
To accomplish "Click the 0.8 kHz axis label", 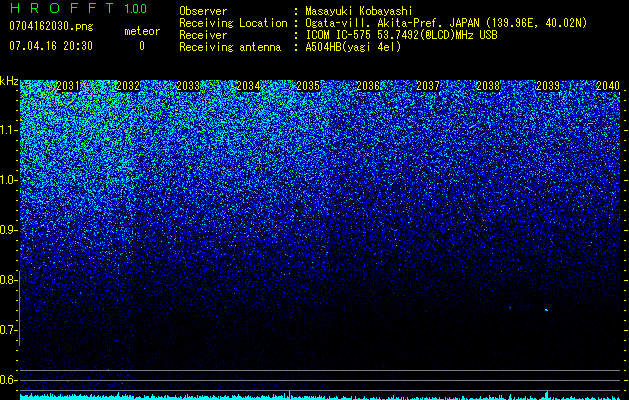I will coord(8,280).
